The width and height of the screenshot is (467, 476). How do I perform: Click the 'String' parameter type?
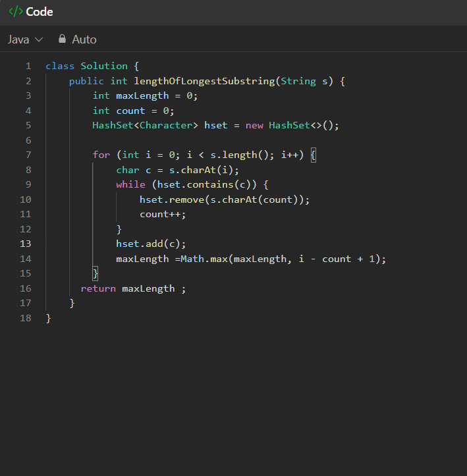(298, 81)
